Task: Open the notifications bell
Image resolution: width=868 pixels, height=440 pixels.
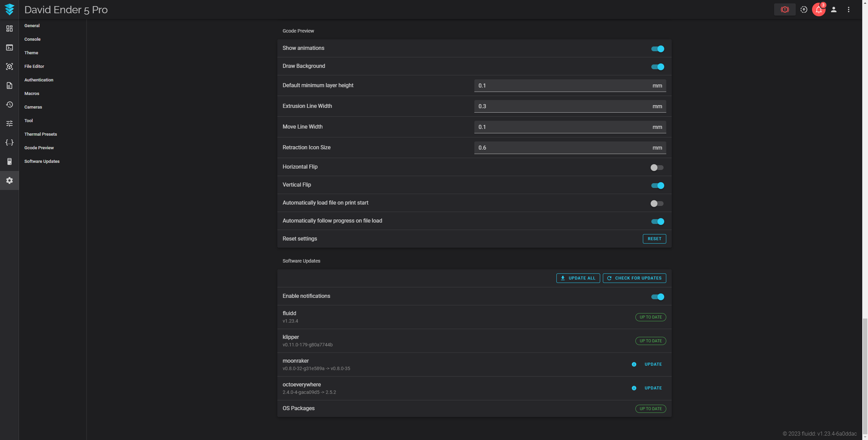Action: pos(818,9)
